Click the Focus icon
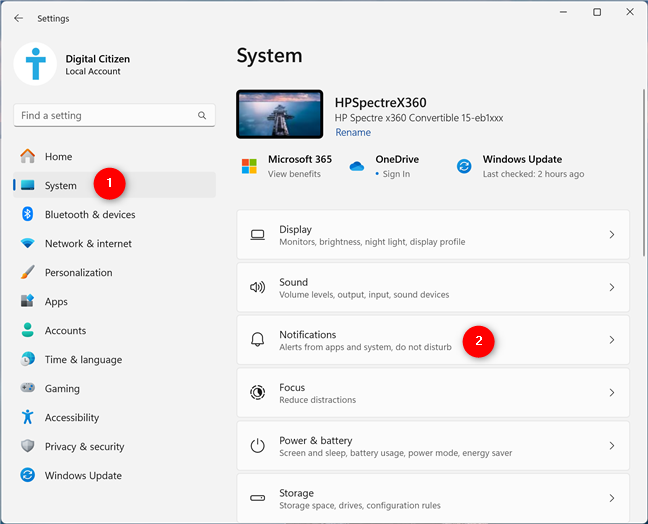 click(257, 392)
